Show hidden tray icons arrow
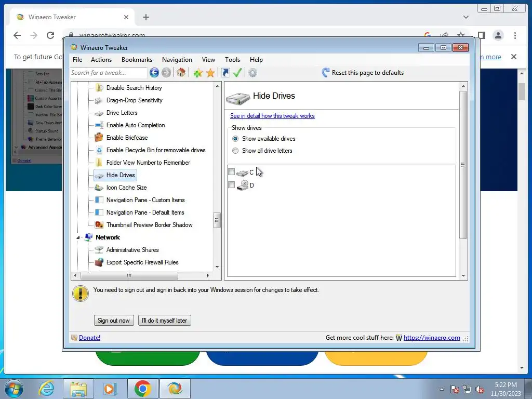Viewport: 532px width, 399px height. coord(442,389)
